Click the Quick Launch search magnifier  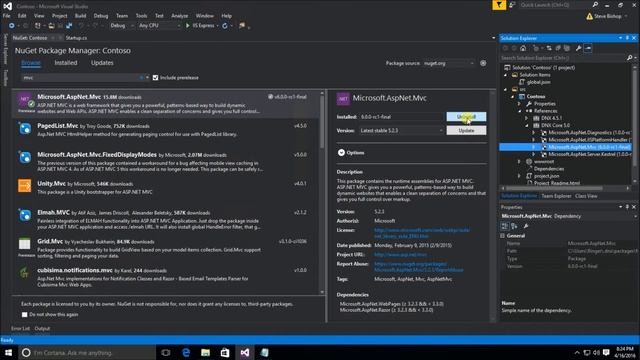tap(595, 5)
